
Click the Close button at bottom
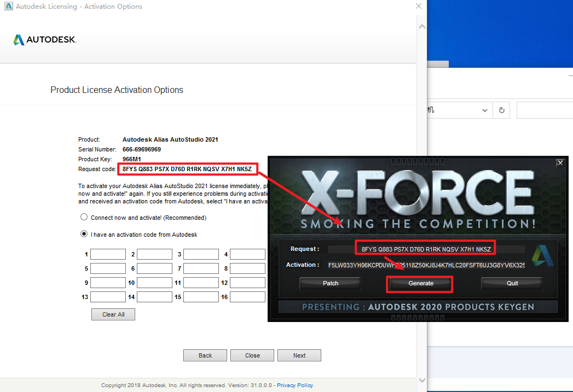(252, 355)
